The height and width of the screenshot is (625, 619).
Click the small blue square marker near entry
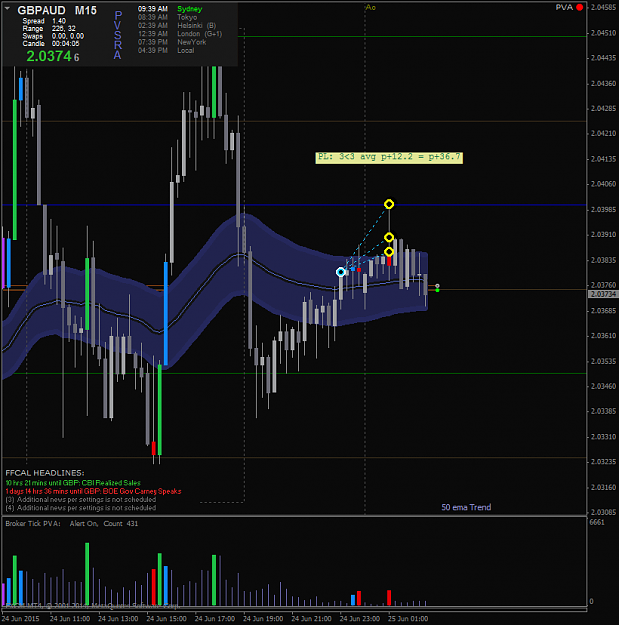[x=353, y=269]
